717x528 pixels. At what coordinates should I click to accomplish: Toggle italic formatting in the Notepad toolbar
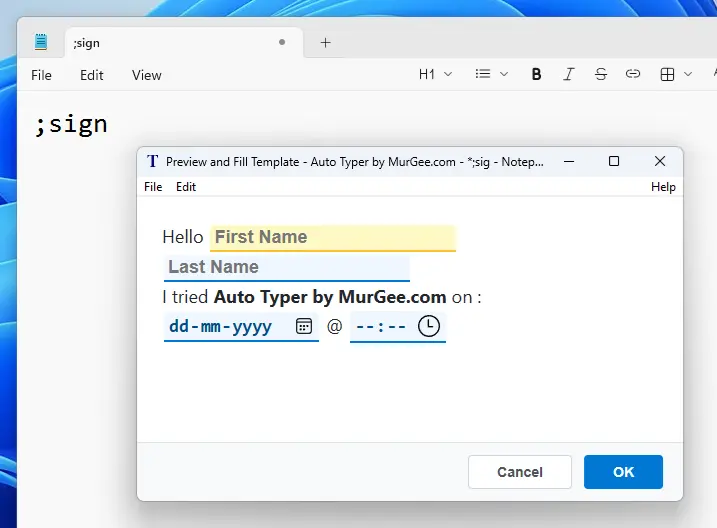pos(568,74)
